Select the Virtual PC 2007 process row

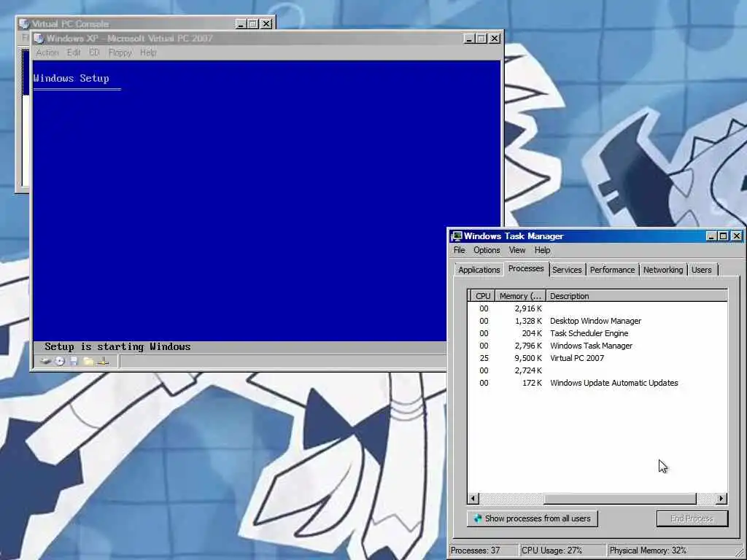pos(597,358)
